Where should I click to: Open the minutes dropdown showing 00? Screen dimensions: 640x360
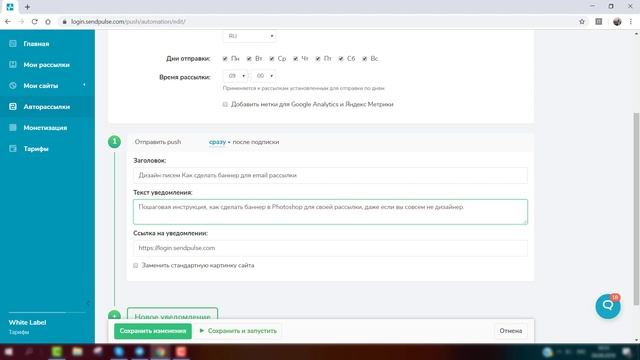click(x=264, y=76)
